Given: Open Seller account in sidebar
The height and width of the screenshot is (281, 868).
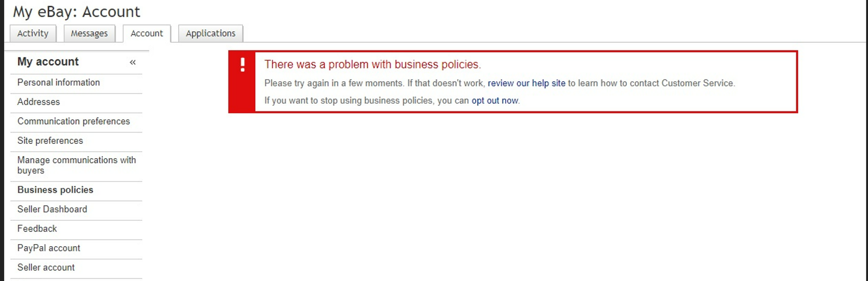Looking at the screenshot, I should point(46,267).
